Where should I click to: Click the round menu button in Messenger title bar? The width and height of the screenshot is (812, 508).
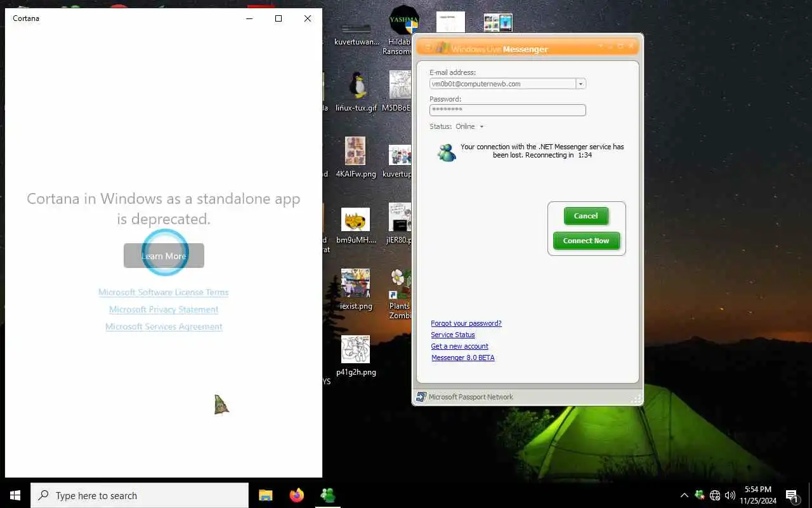point(428,47)
